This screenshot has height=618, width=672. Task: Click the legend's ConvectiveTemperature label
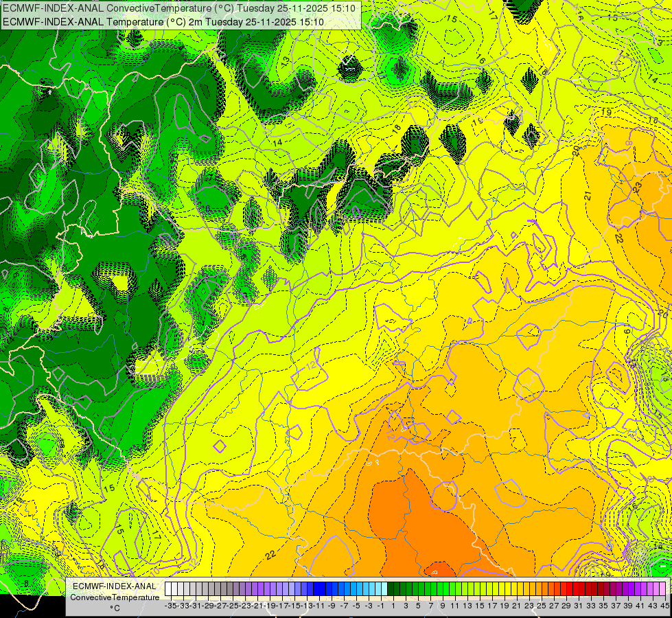click(x=115, y=597)
